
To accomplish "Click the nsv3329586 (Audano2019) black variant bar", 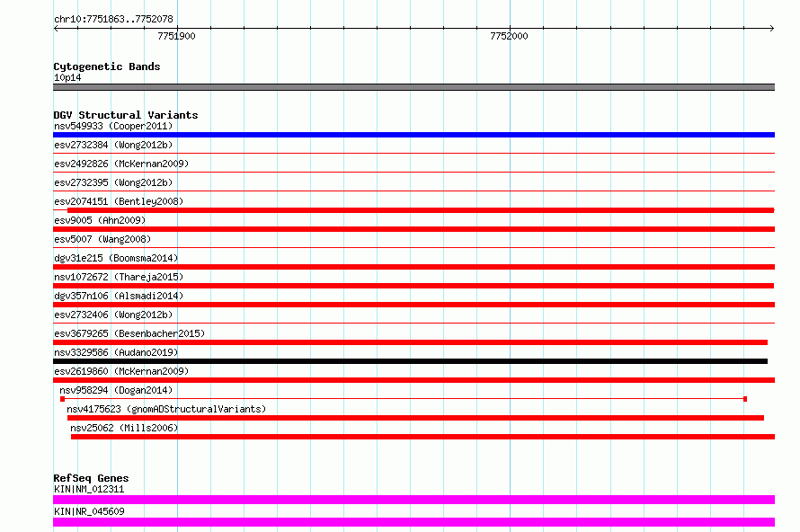I will tap(410, 361).
